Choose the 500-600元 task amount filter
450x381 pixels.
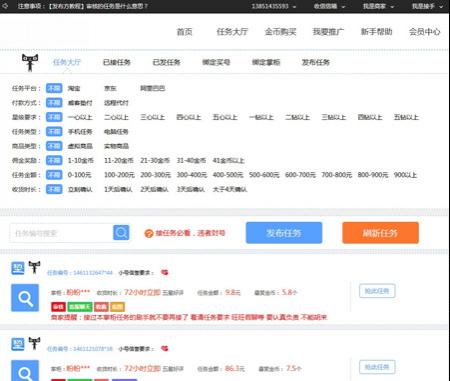point(264,175)
